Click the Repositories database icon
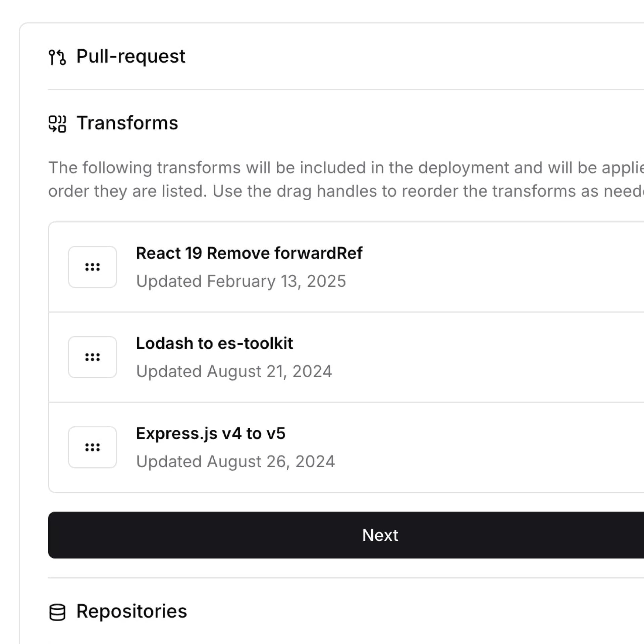This screenshot has width=644, height=644. pyautogui.click(x=57, y=612)
